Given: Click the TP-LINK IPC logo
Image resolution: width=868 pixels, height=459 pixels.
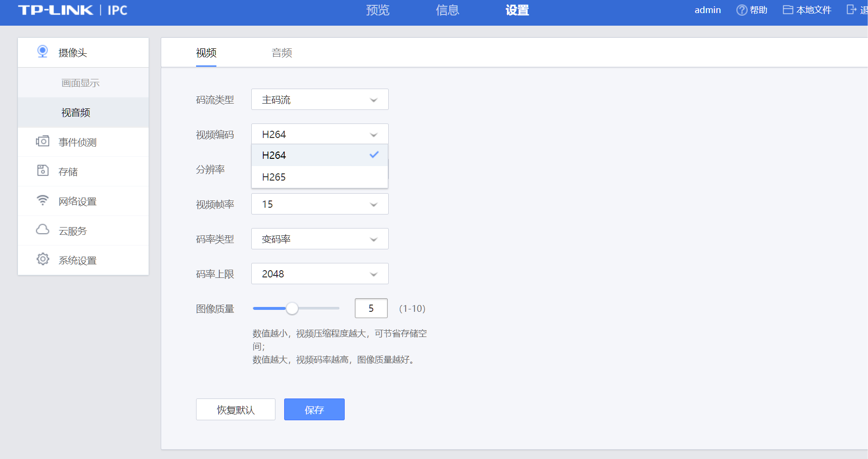Looking at the screenshot, I should click(73, 10).
